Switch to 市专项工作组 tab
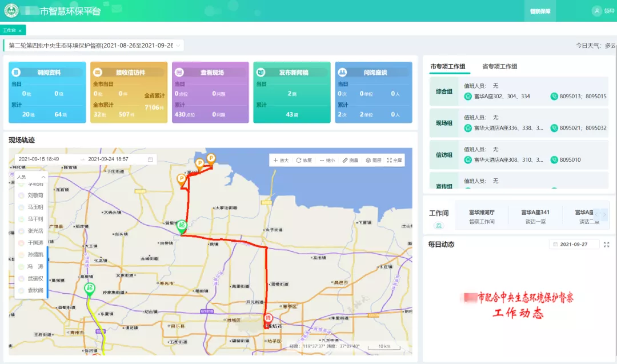617x364 pixels. 448,66
